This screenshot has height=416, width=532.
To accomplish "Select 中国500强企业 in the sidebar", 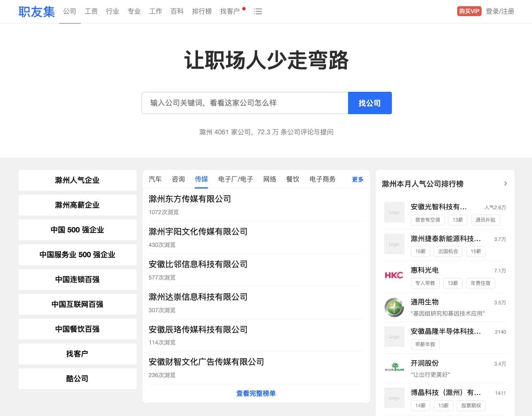I will [77, 230].
